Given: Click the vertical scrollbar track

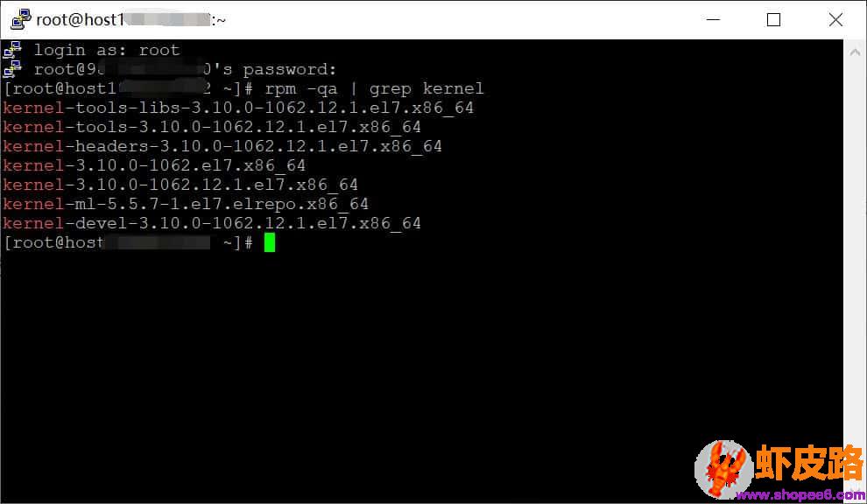Looking at the screenshot, I should [x=855, y=265].
